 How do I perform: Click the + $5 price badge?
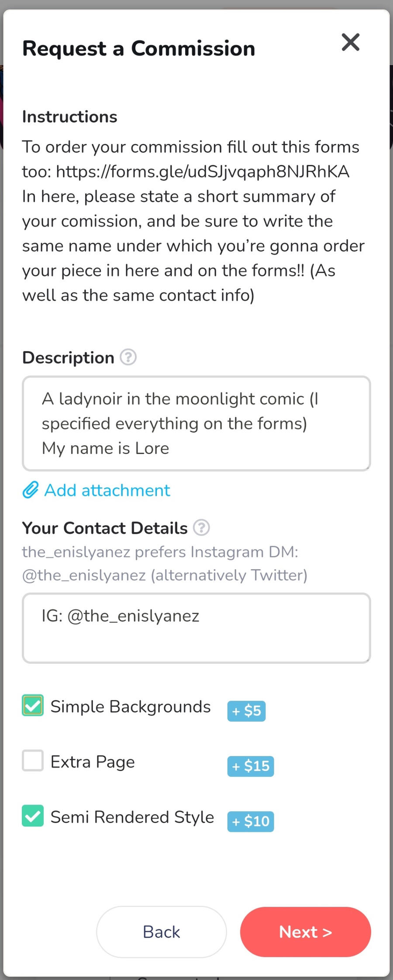(246, 711)
